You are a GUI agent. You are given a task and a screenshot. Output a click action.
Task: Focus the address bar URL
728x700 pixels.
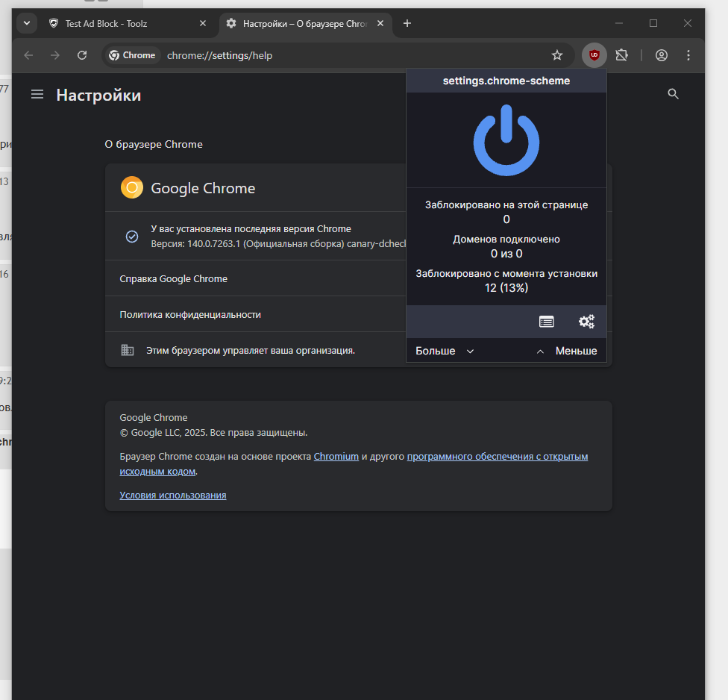tap(219, 55)
